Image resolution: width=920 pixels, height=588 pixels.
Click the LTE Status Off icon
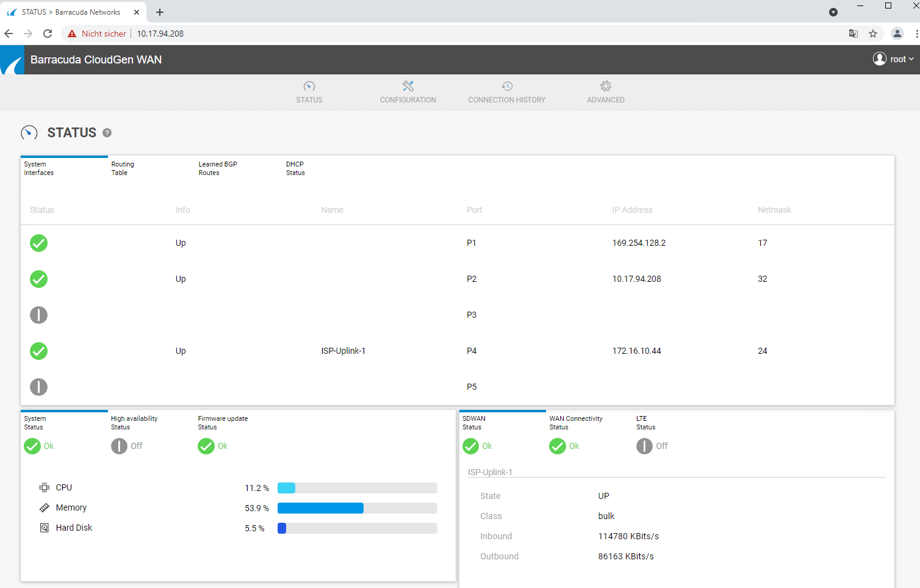(x=644, y=446)
